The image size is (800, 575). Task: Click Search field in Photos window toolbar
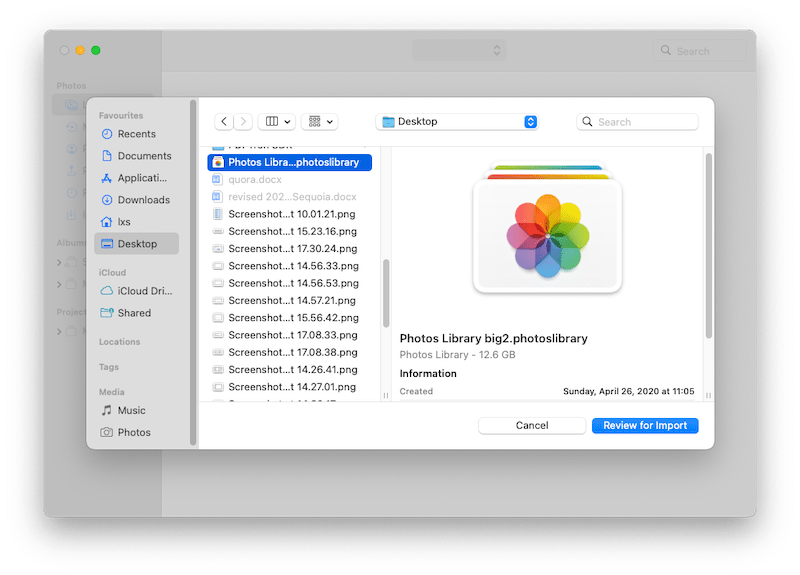pyautogui.click(x=699, y=51)
